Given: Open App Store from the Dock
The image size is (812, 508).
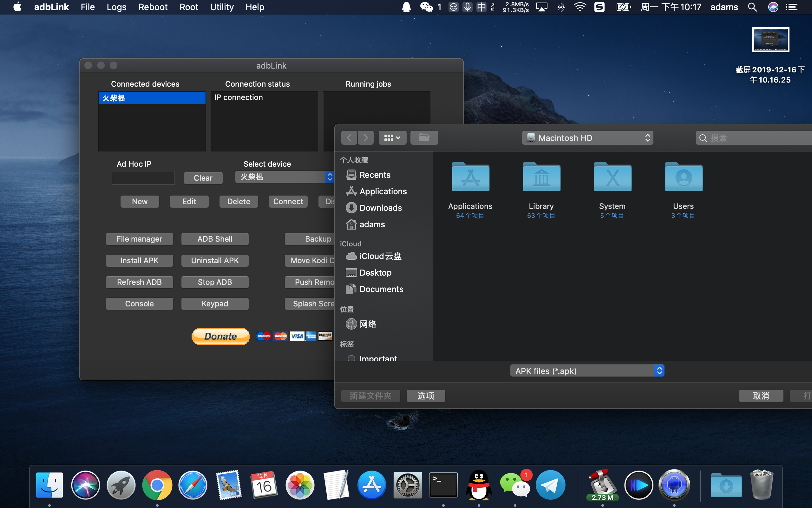Looking at the screenshot, I should 372,485.
